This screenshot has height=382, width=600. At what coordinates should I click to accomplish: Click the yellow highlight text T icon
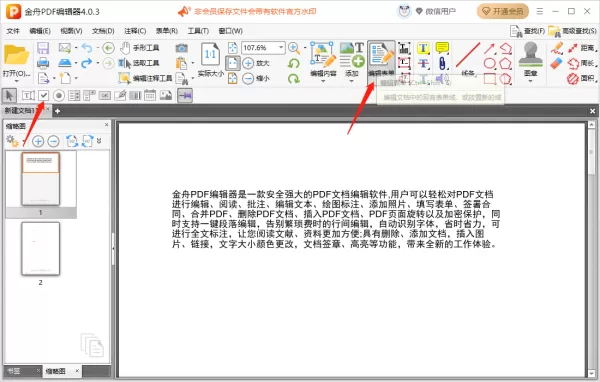pos(423,48)
